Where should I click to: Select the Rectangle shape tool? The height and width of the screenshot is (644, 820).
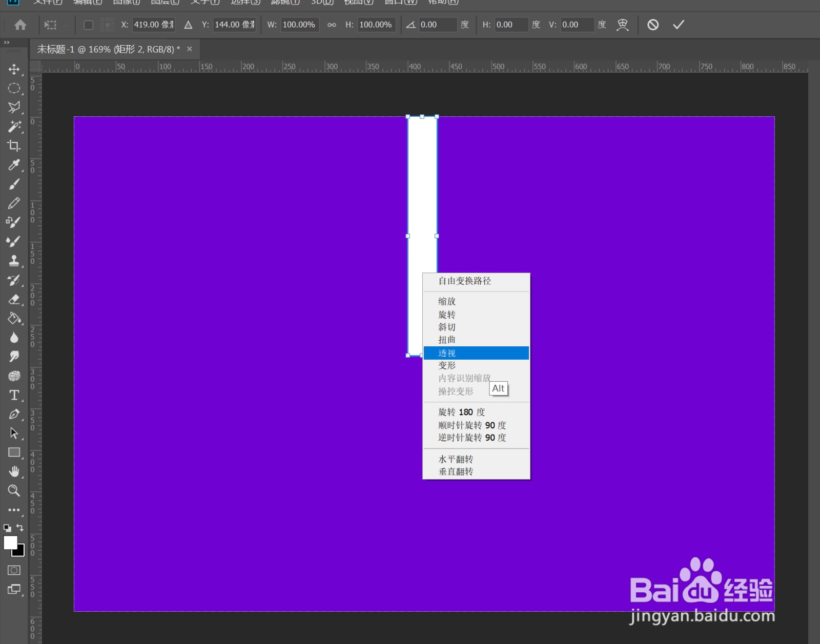point(14,452)
